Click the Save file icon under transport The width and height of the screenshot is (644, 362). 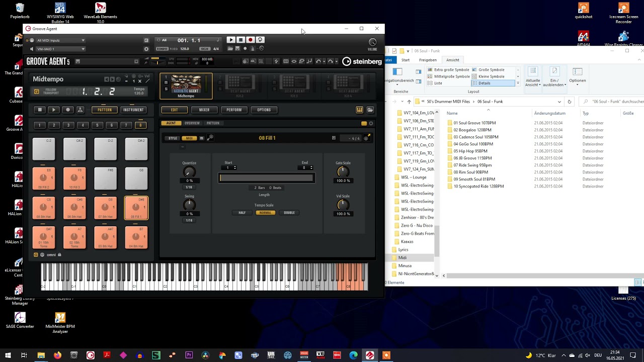coord(237,49)
